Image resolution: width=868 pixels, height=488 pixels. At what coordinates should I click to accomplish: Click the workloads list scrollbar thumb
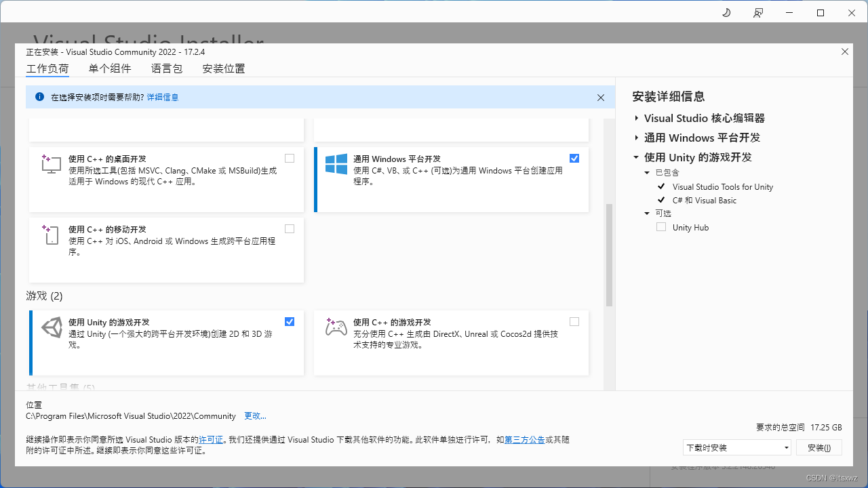click(609, 256)
